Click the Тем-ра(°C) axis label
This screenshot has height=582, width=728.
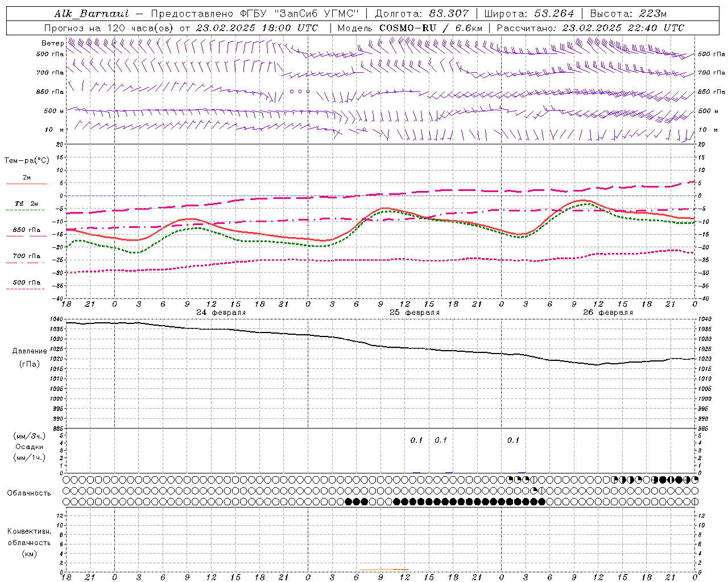(27, 161)
